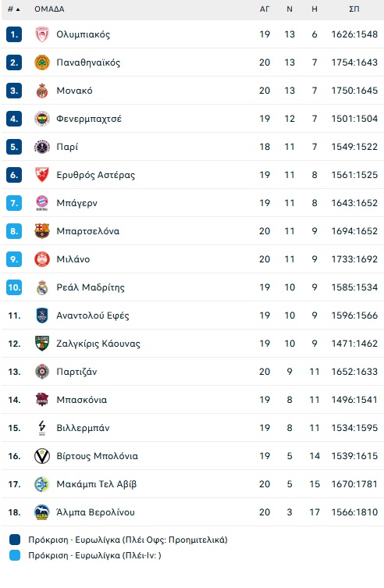The height and width of the screenshot is (588, 384).
Task: Sort table by Ν wins header
Action: pyautogui.click(x=290, y=9)
